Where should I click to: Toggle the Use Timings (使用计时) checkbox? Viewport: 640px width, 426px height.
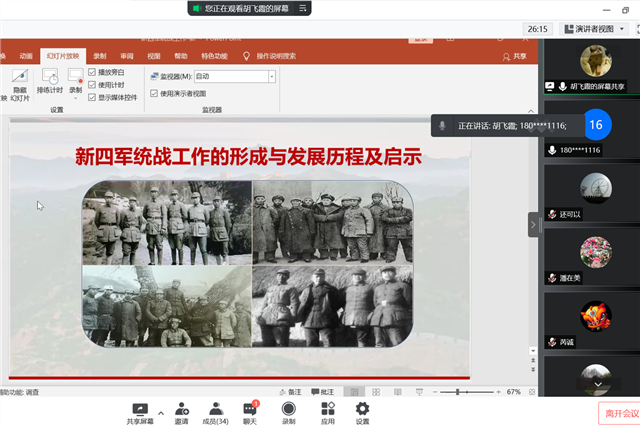click(92, 85)
